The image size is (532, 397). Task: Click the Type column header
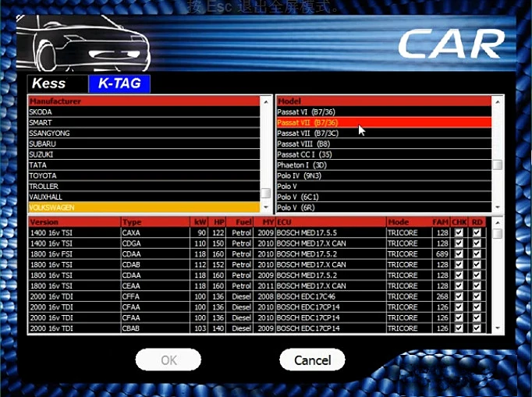(x=155, y=222)
